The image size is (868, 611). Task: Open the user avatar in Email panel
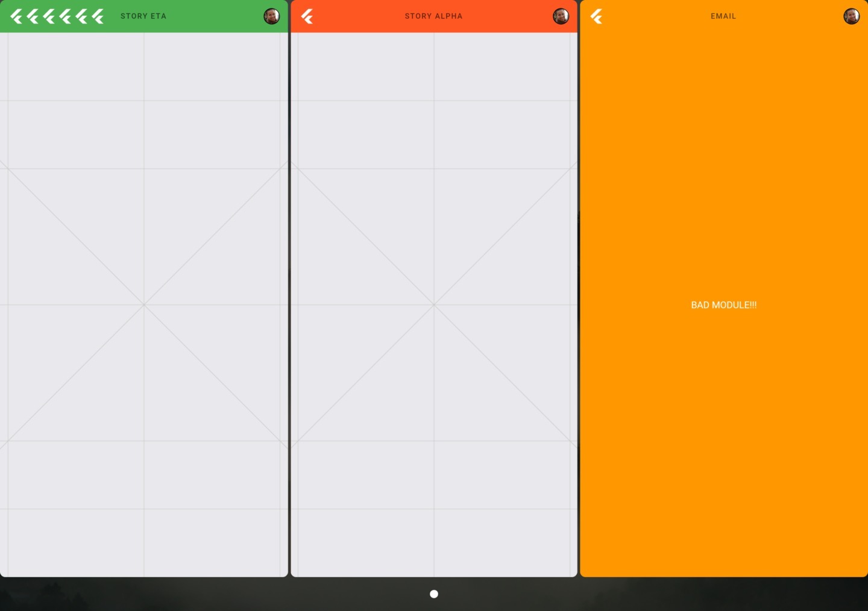pos(851,16)
